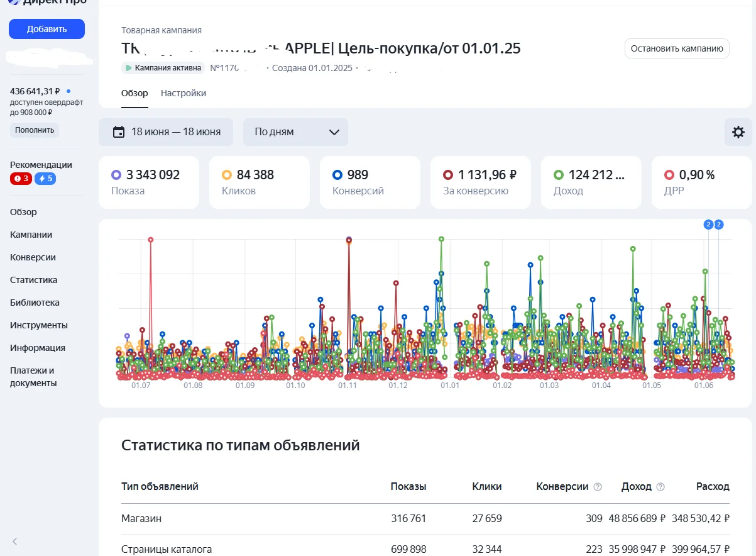Screen dimensions: 756x556
Task: Click the 01.07 chart axis label
Action: [x=141, y=385]
